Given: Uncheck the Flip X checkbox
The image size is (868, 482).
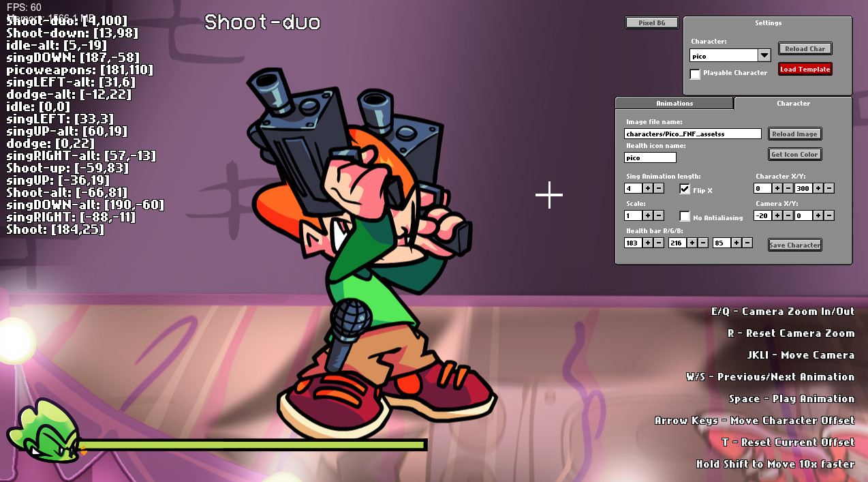Looking at the screenshot, I should pos(685,189).
